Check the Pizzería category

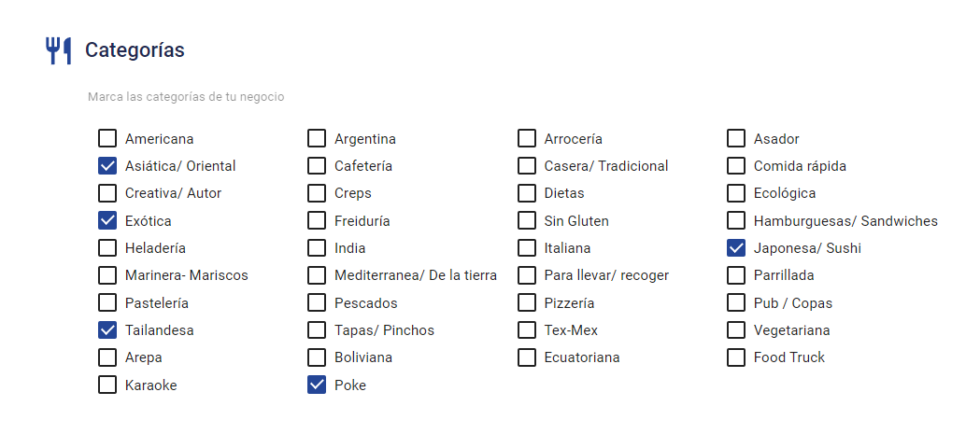(527, 302)
